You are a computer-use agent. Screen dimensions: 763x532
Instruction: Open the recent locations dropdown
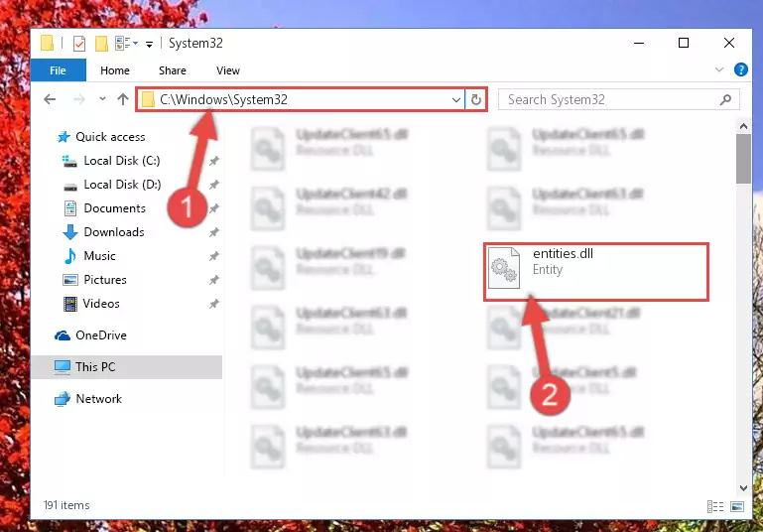102,99
